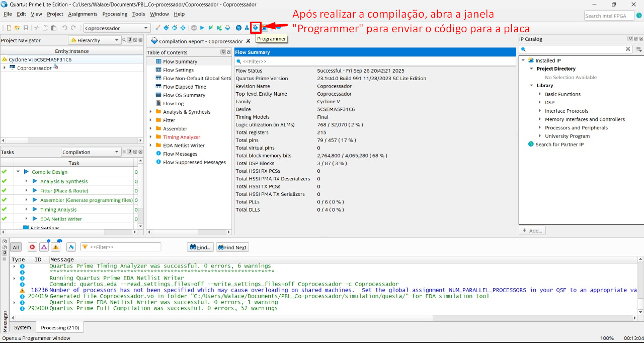Click Start Analysis & Synthesis icon
This screenshot has width=644, height=343.
coord(219,28)
